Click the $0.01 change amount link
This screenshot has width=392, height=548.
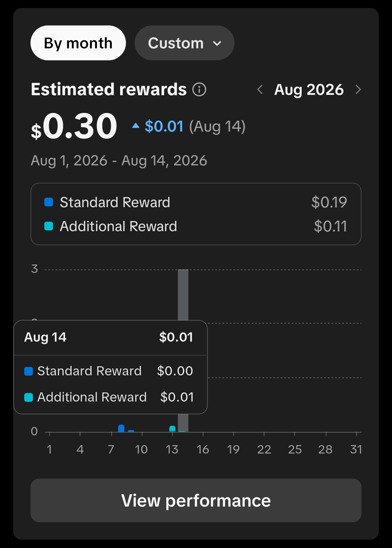coord(164,126)
